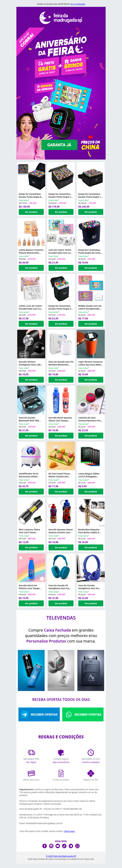
Task: Open the YouTube icon under Siga-nos
Action: [58, 846]
